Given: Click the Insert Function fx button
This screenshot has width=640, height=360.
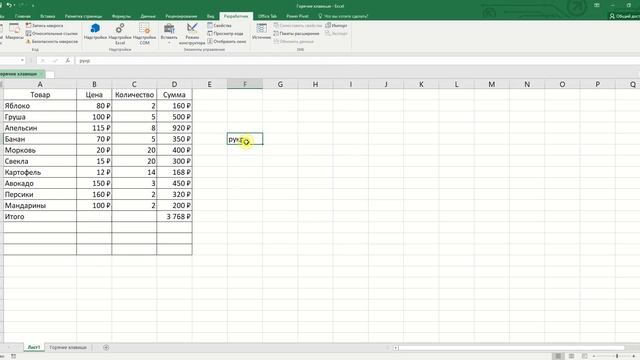Looking at the screenshot, I should [x=68, y=60].
